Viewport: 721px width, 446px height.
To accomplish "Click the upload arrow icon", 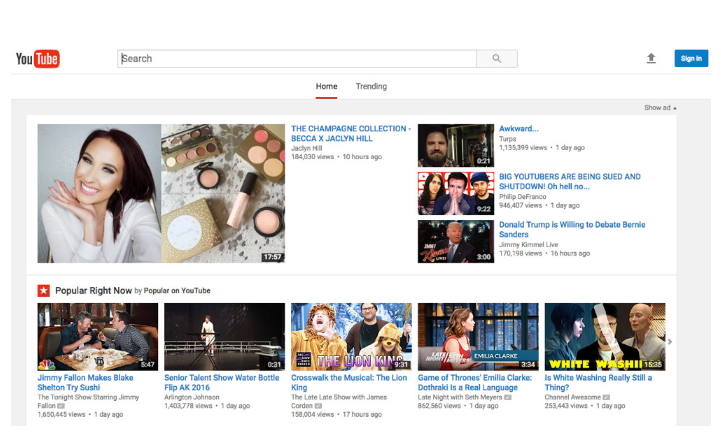I will click(x=651, y=58).
